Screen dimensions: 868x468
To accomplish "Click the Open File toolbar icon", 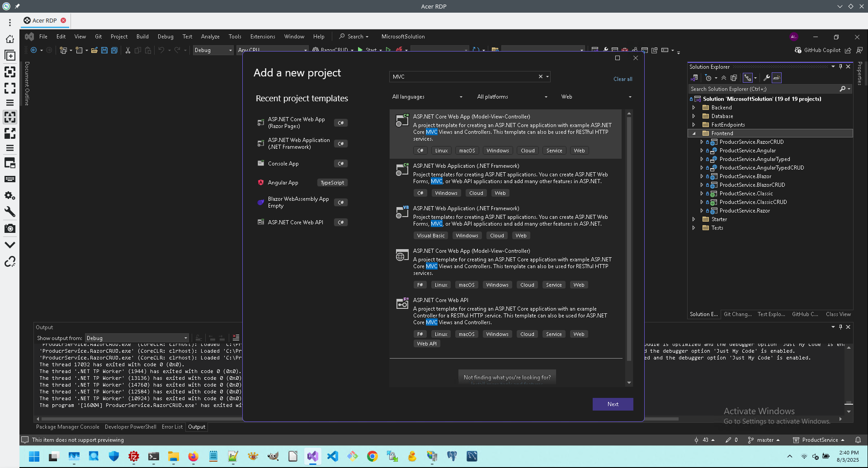I will pos(94,50).
